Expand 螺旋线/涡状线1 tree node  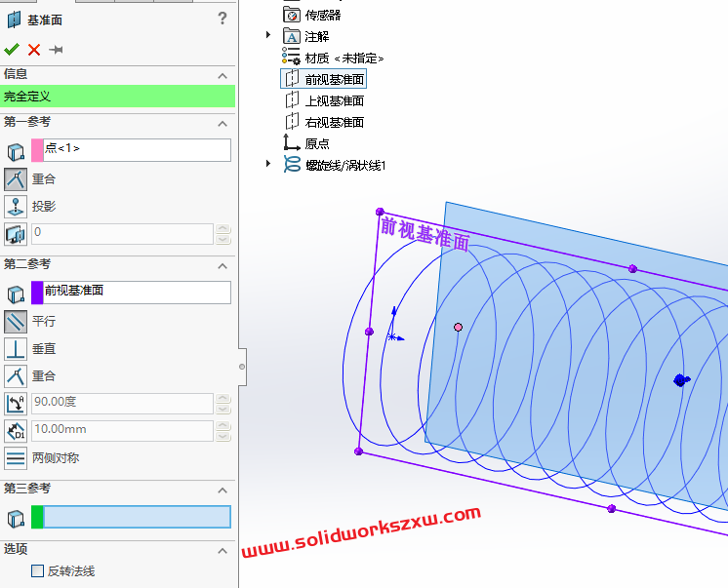point(268,164)
